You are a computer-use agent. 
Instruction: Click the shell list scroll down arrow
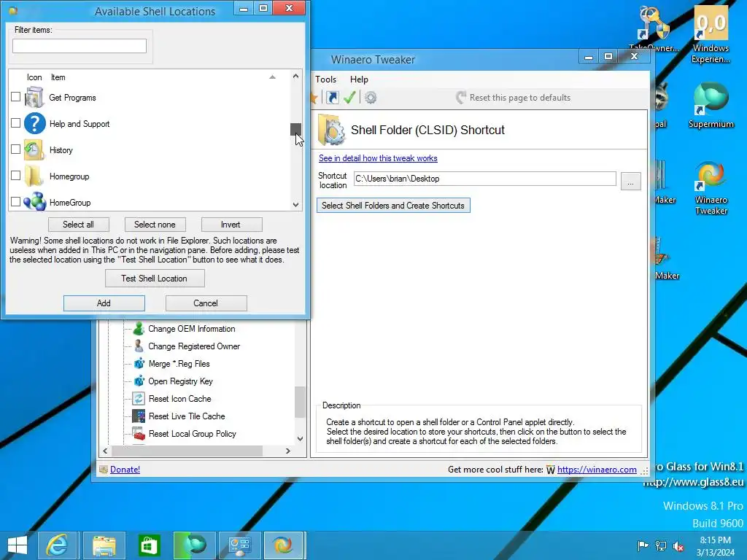[295, 205]
